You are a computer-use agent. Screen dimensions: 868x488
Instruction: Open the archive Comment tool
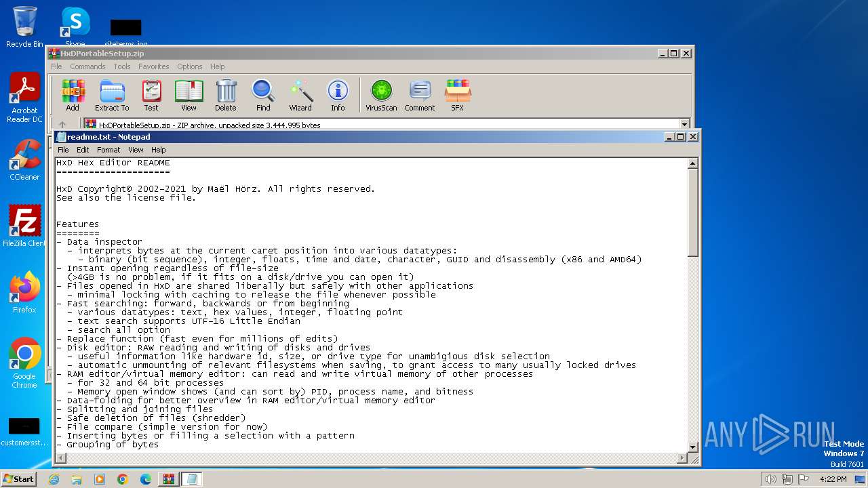click(x=420, y=95)
